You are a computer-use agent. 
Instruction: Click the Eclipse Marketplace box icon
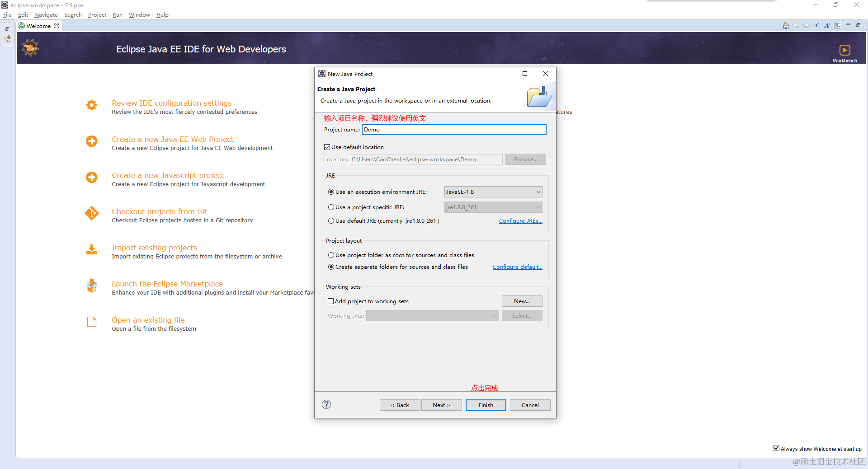[92, 286]
